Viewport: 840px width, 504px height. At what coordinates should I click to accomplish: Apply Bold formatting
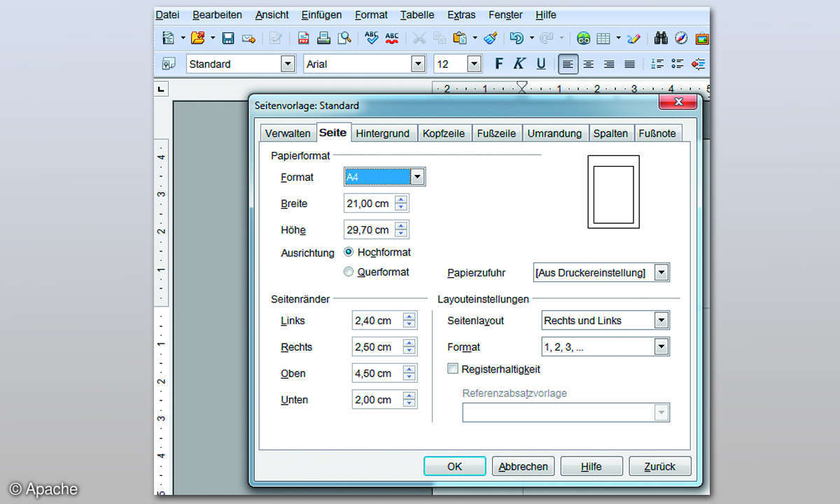click(498, 64)
